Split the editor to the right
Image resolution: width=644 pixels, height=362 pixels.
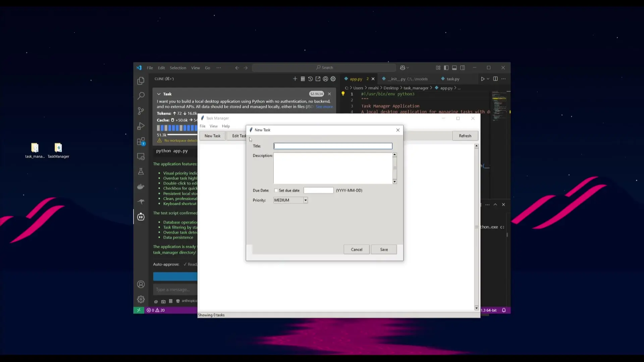coord(495,79)
